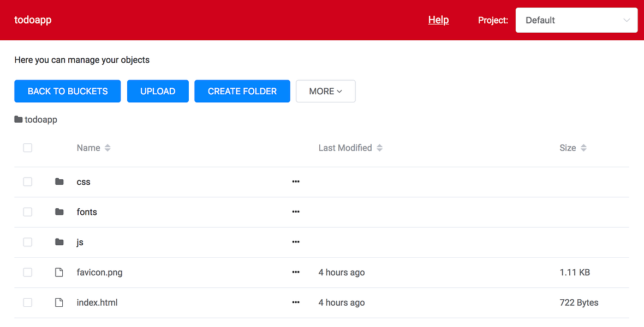The image size is (644, 327).
Task: Sort by Size column header
Action: pos(573,148)
